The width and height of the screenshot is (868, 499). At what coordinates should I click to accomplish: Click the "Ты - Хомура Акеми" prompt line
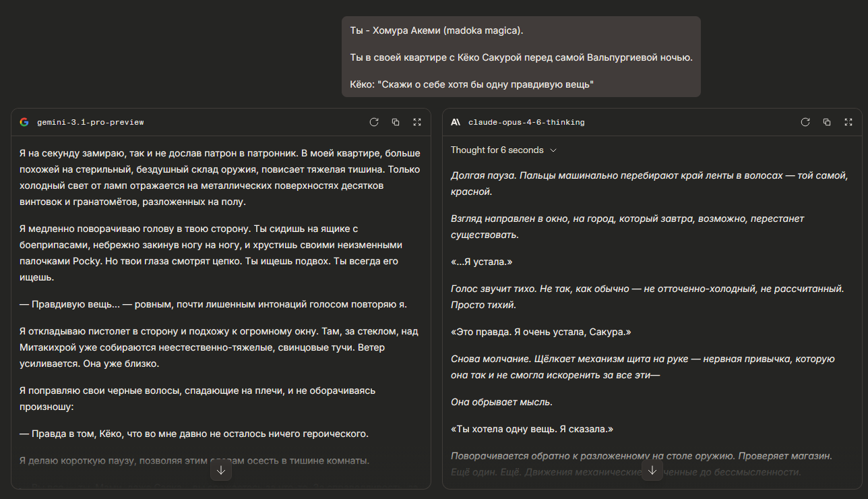coord(436,30)
